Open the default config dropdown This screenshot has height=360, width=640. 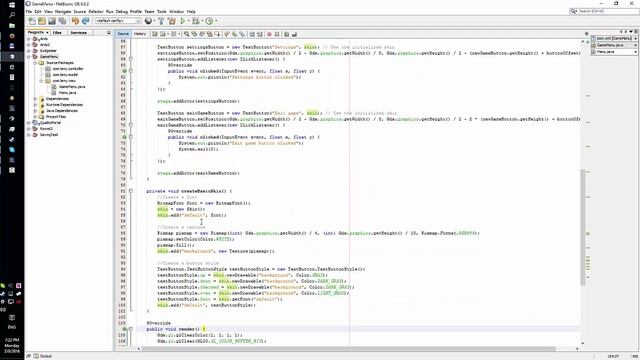coord(118,21)
